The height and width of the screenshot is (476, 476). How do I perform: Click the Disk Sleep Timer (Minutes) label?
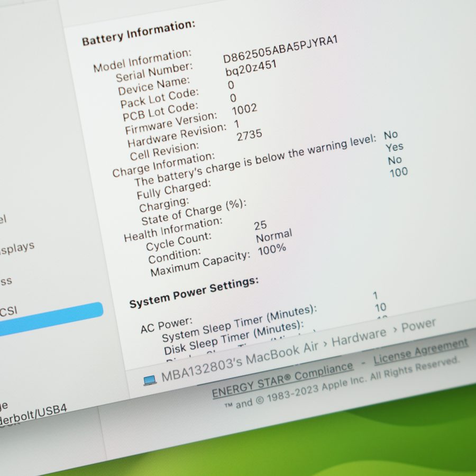[234, 338]
